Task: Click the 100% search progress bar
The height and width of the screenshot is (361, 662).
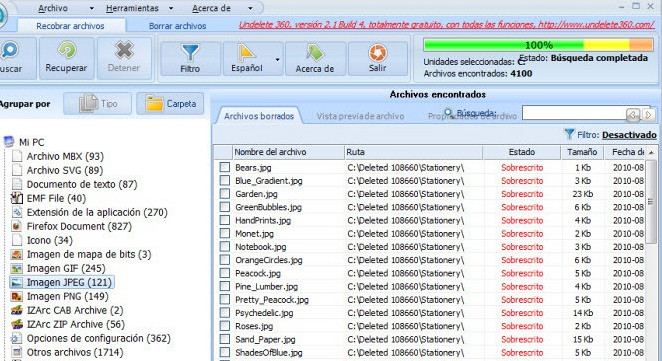Action: [x=538, y=45]
